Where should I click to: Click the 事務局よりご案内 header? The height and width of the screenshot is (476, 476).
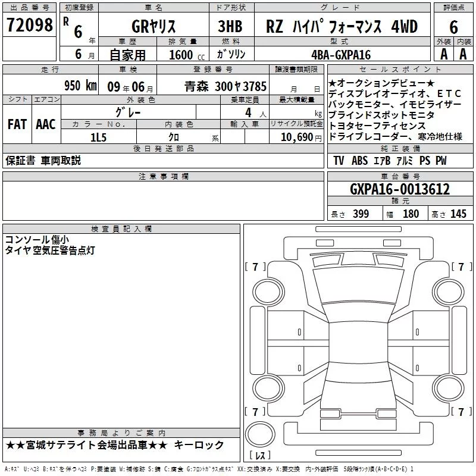(121, 433)
